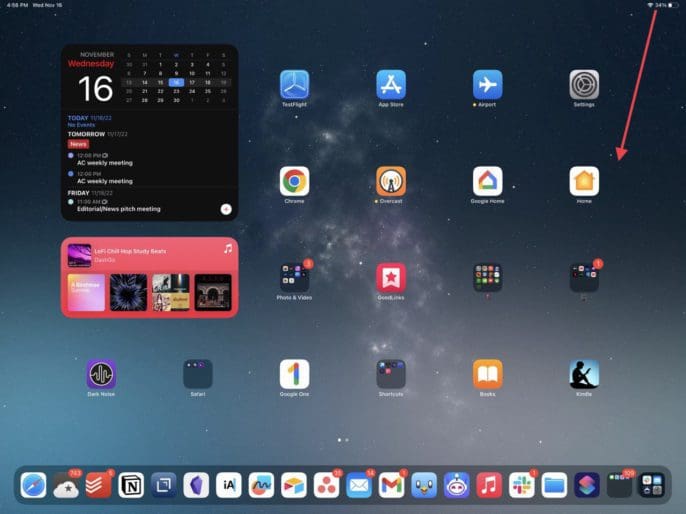
Task: Tap the TODAY heading in calendar widget
Action: (78, 118)
